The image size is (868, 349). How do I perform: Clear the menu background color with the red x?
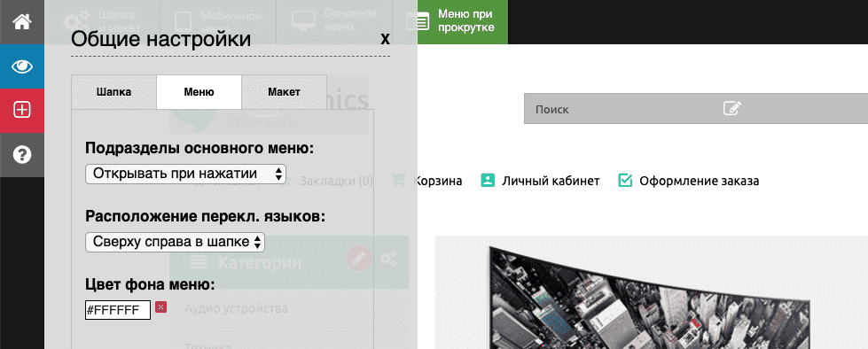tap(160, 307)
